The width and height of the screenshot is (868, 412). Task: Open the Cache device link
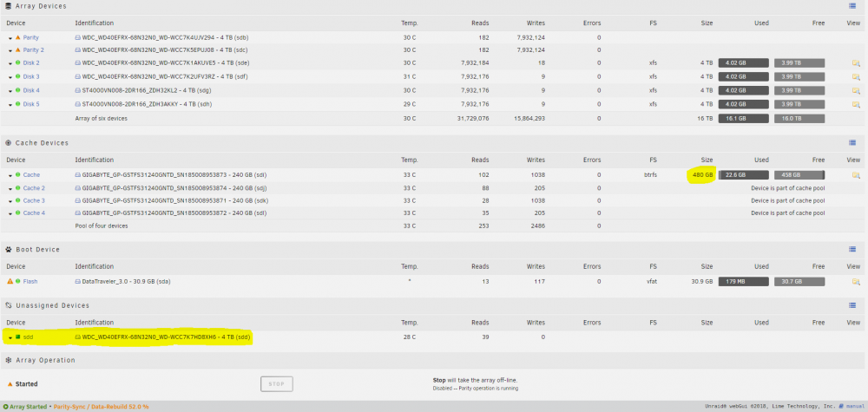pos(31,174)
